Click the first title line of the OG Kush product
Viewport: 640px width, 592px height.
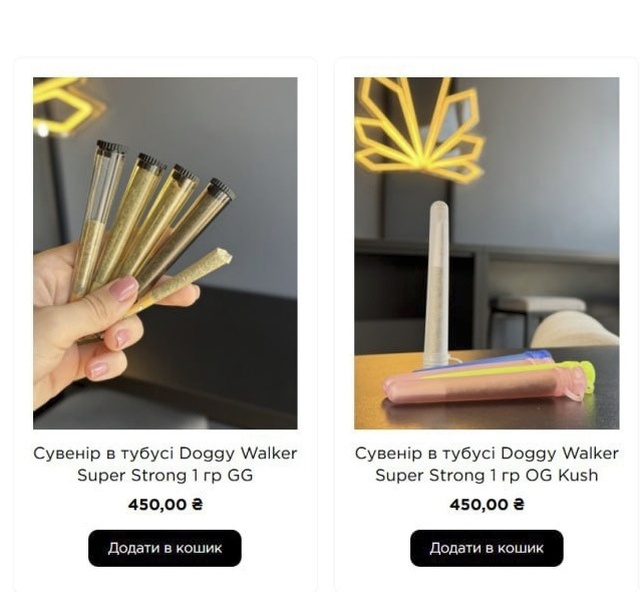click(x=487, y=453)
